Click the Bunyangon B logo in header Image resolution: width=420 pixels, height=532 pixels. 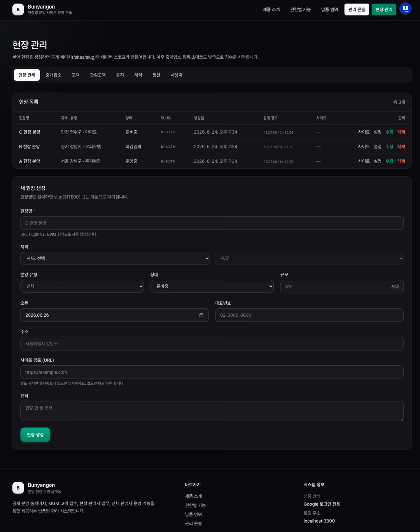click(x=18, y=9)
